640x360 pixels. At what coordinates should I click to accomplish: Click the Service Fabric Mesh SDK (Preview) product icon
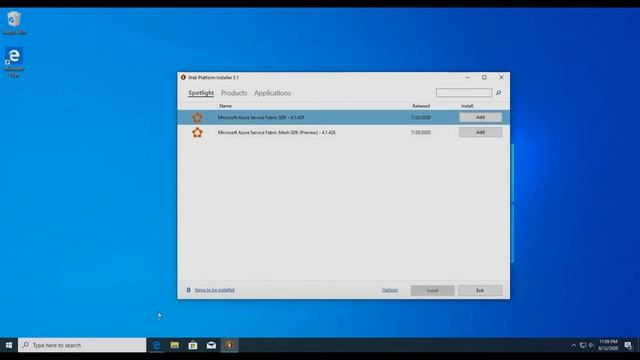(197, 132)
